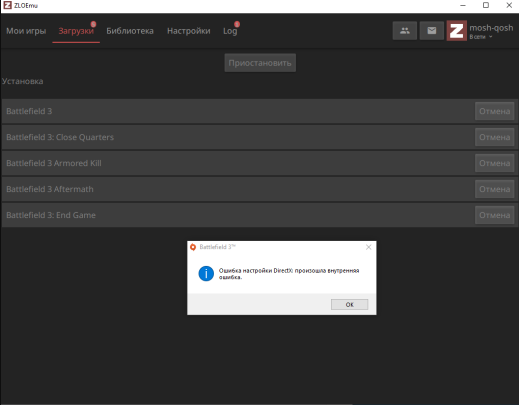Viewport: 519px width, 405px height.
Task: Open the Библиотека tab
Action: click(130, 31)
